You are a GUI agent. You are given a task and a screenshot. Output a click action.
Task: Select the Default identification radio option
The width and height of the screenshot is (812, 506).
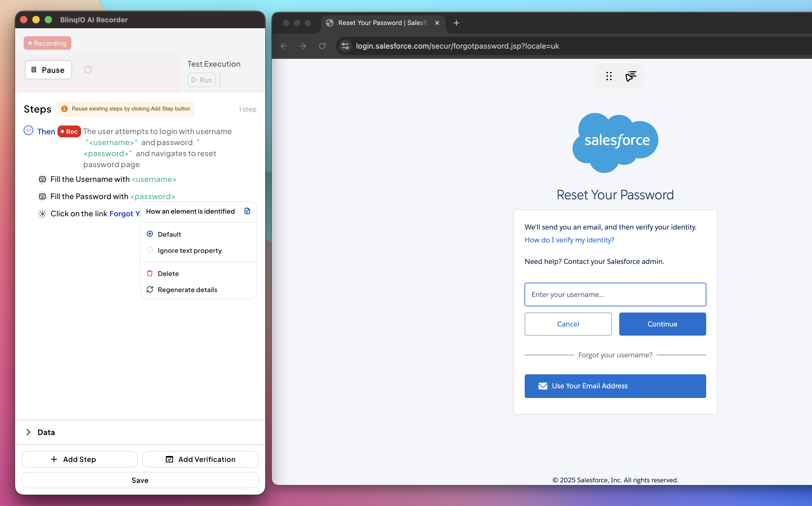point(150,234)
